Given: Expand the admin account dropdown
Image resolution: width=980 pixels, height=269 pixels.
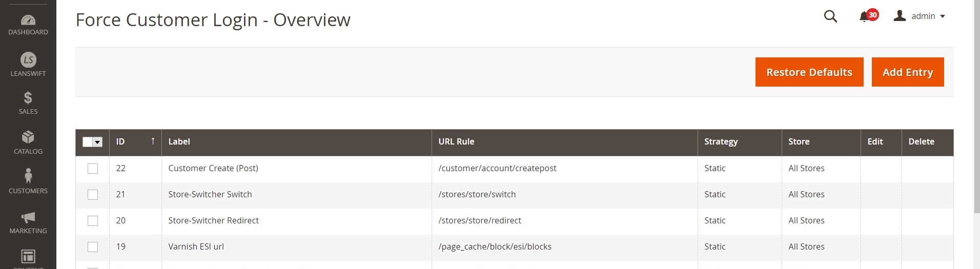Looking at the screenshot, I should tap(921, 16).
